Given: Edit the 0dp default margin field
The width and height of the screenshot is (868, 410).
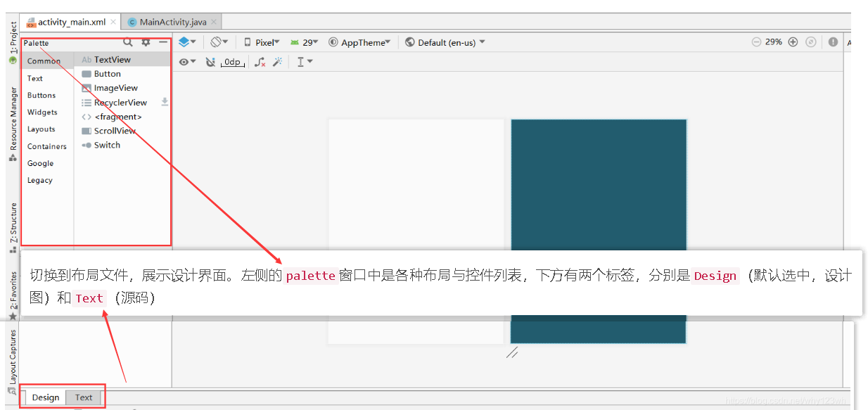Looking at the screenshot, I should coord(232,62).
